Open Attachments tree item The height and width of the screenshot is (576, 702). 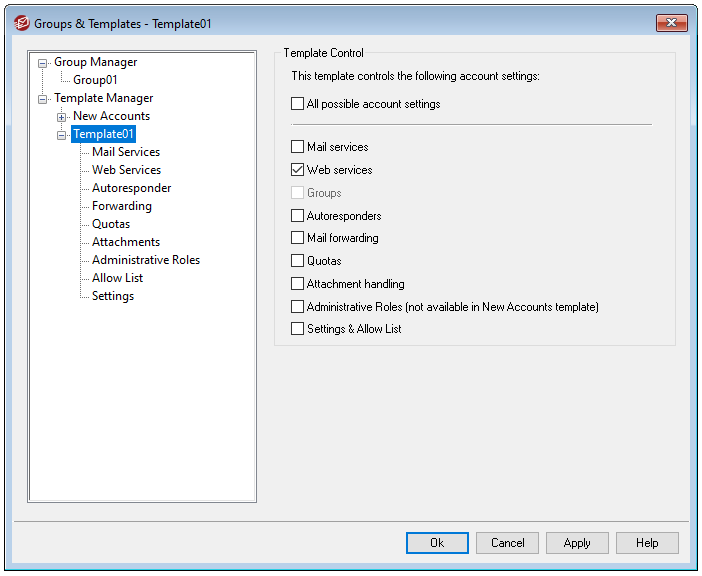coord(126,242)
